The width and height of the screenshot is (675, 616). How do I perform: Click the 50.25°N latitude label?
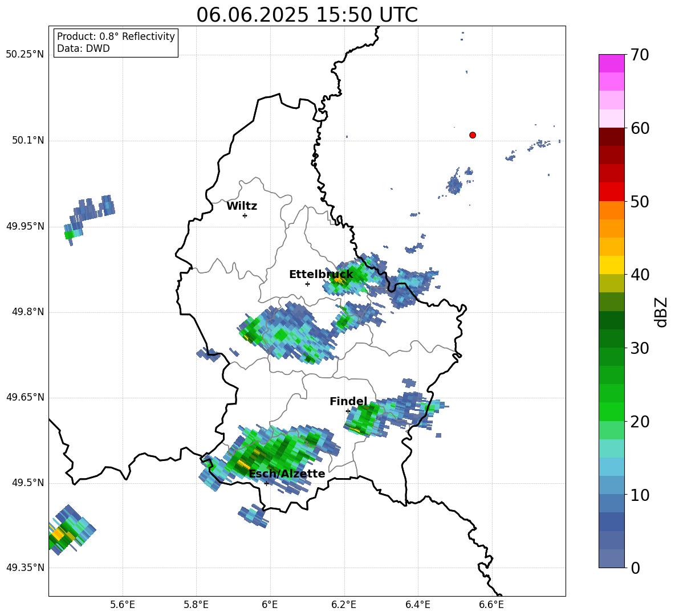[x=25, y=55]
